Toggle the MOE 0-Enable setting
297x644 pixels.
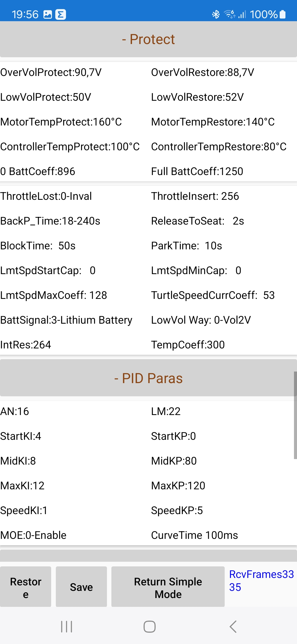click(x=33, y=535)
